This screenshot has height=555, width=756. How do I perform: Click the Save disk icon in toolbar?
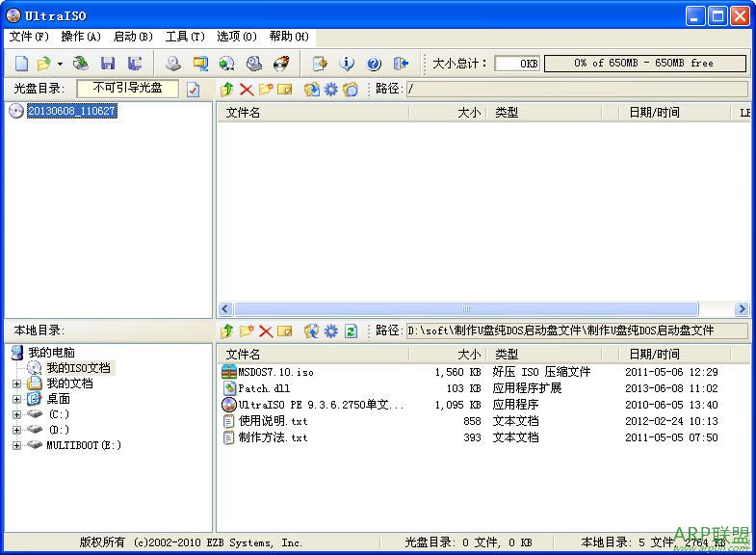point(108,64)
